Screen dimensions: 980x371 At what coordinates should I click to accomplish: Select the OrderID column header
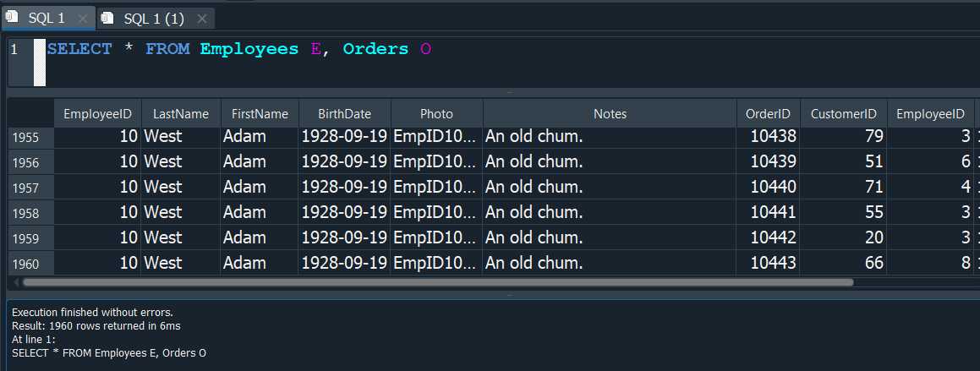pyautogui.click(x=768, y=113)
